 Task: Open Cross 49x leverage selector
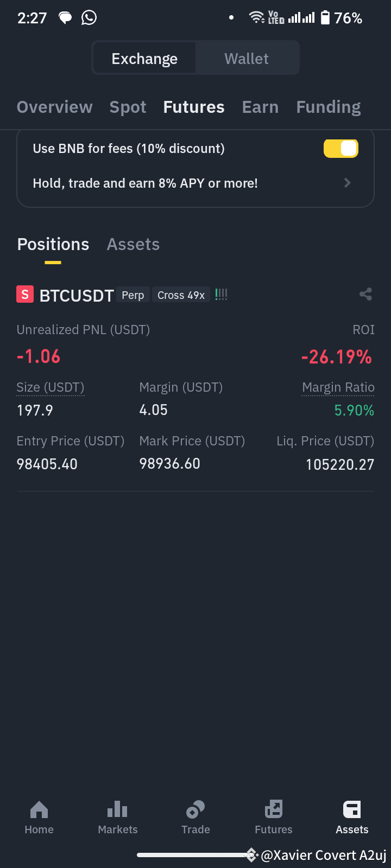click(x=181, y=295)
